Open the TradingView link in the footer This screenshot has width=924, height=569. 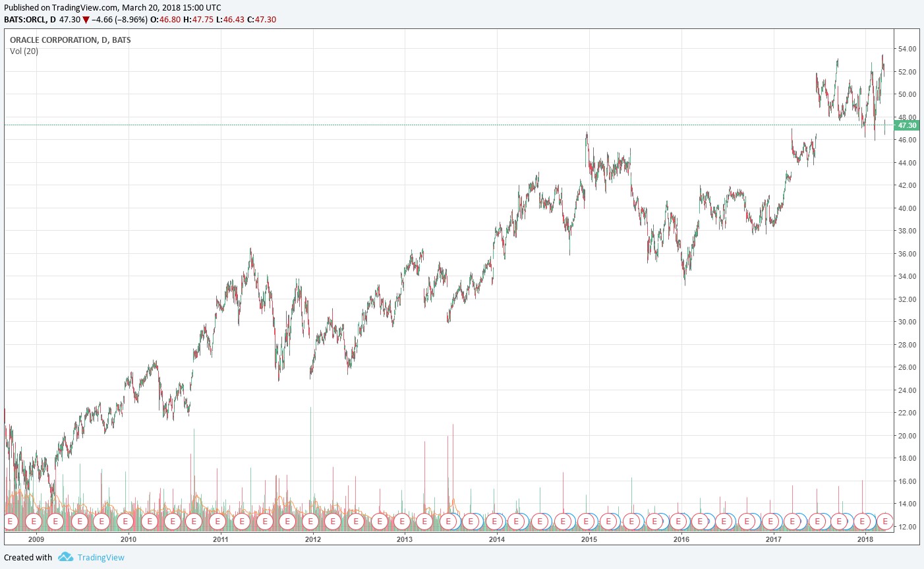(101, 558)
